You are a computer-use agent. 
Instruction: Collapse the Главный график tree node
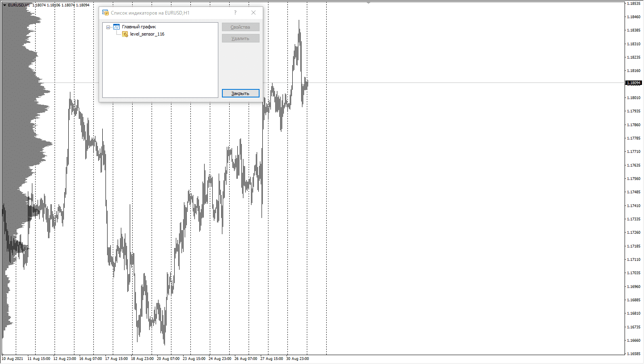108,27
